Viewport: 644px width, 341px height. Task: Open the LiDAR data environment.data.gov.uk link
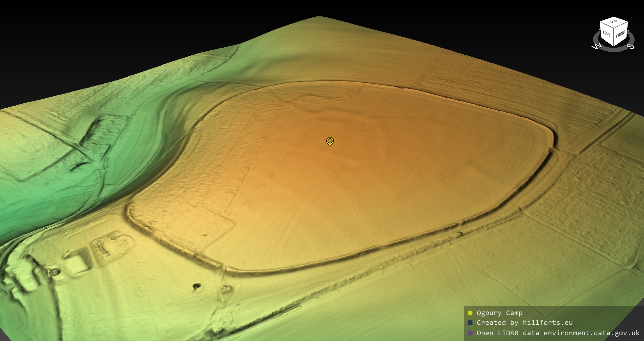558,333
